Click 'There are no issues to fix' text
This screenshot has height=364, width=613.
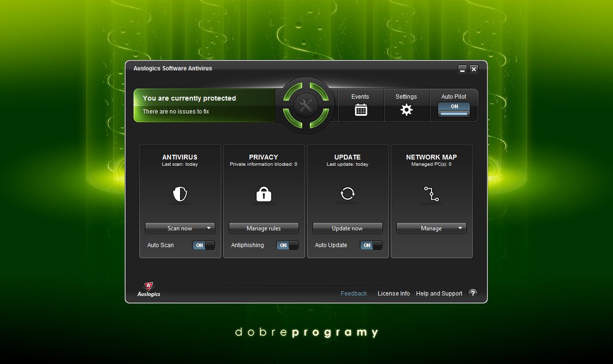176,112
